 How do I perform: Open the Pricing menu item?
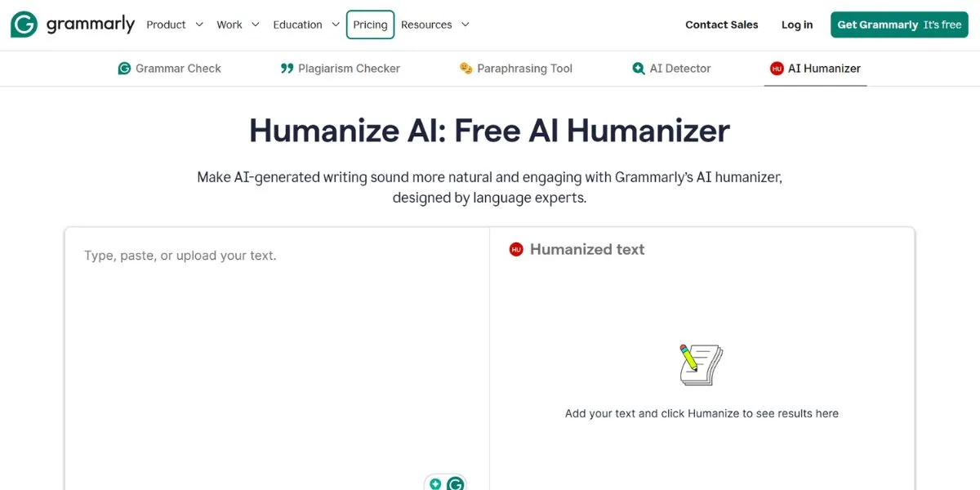click(370, 24)
